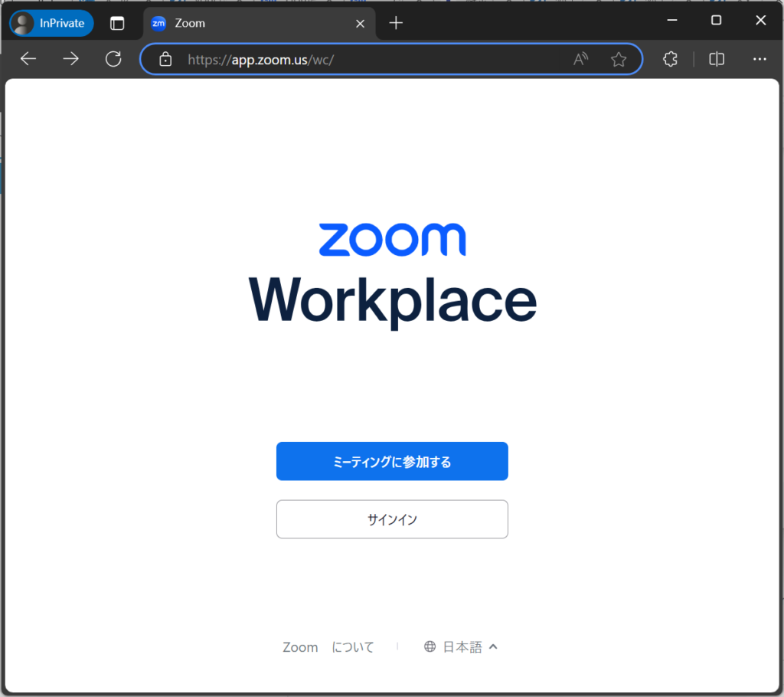Close the Zoom tab
This screenshot has height=697, width=784.
[360, 24]
